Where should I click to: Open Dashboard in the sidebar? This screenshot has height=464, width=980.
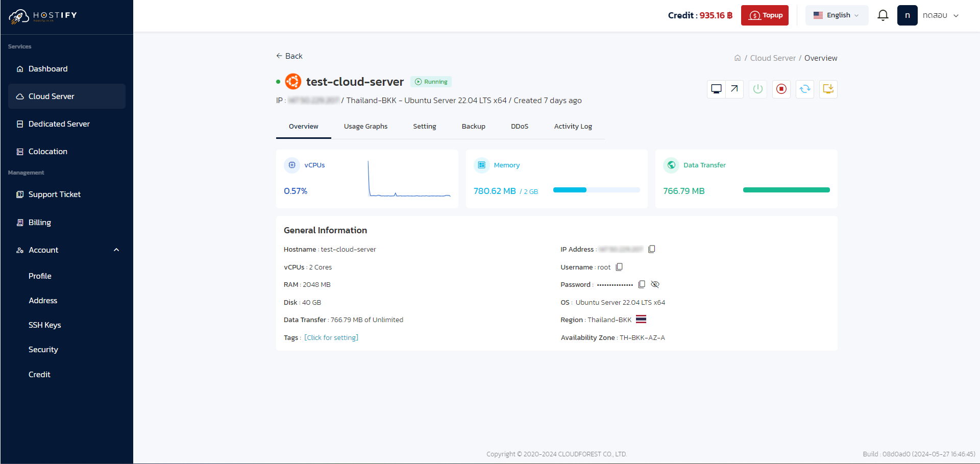(67, 69)
